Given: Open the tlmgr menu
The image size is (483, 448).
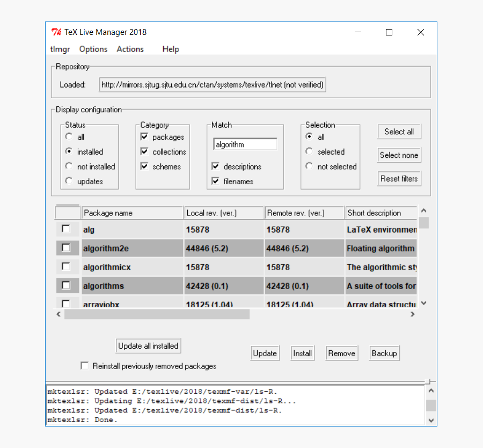Looking at the screenshot, I should pos(60,49).
